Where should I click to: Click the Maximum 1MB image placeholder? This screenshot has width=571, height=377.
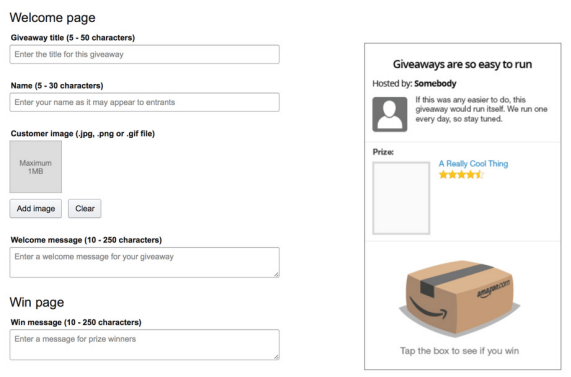tap(36, 167)
